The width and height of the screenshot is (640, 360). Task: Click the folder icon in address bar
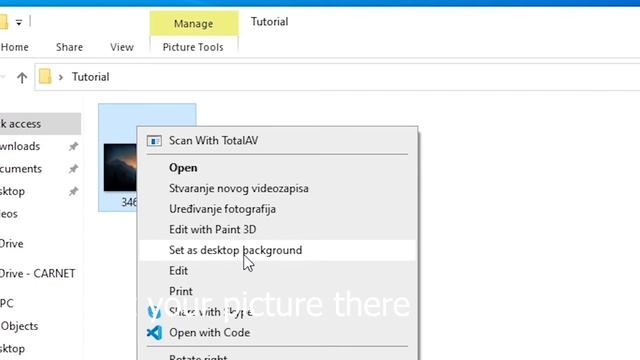click(45, 77)
